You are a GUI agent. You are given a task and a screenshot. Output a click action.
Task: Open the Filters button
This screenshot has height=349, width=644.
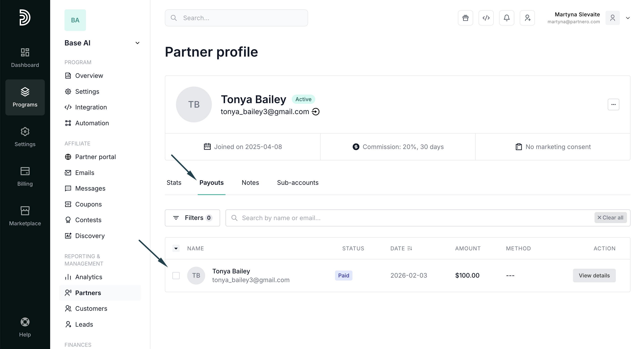[192, 218]
